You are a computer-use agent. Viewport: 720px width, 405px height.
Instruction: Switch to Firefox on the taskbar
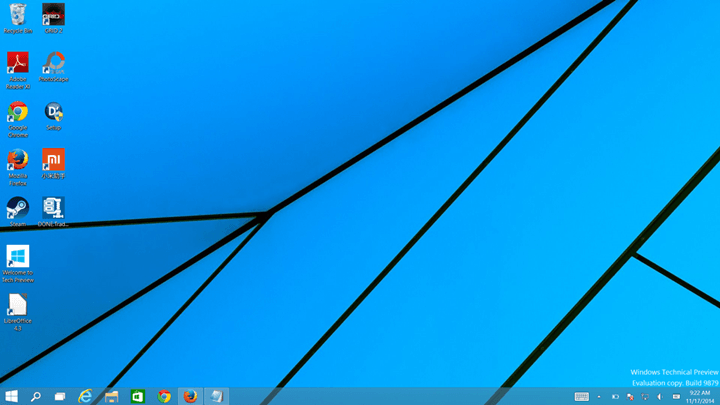190,396
